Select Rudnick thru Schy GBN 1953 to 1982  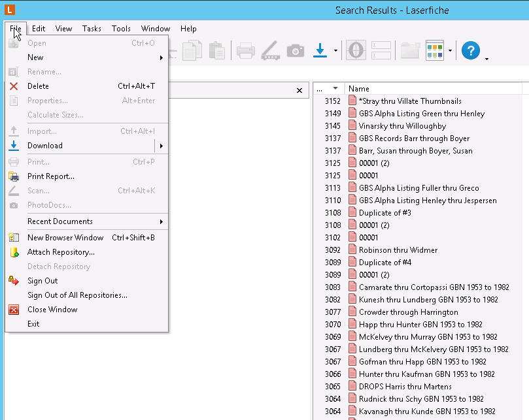click(x=421, y=398)
